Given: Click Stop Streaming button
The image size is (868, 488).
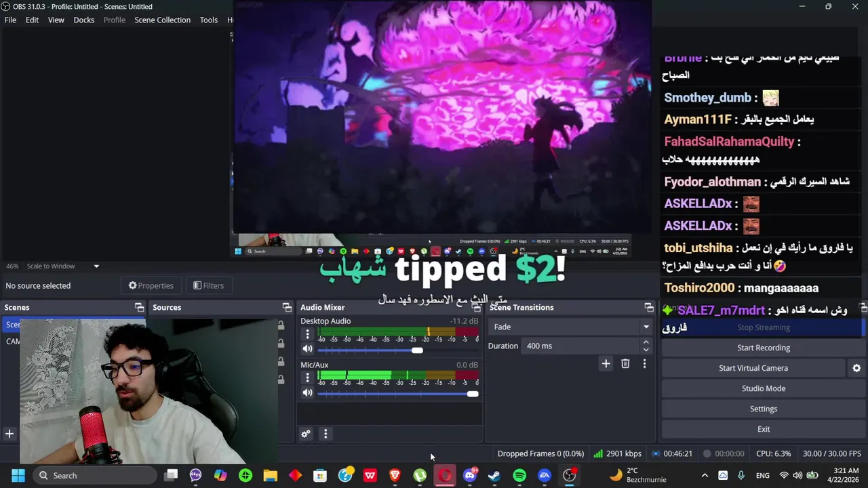Looking at the screenshot, I should [763, 327].
